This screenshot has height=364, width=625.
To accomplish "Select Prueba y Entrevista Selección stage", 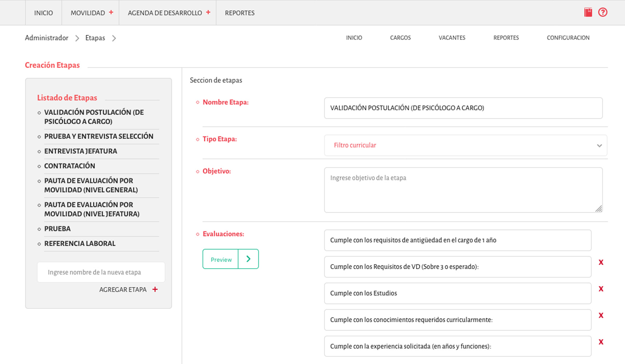I will tap(98, 136).
